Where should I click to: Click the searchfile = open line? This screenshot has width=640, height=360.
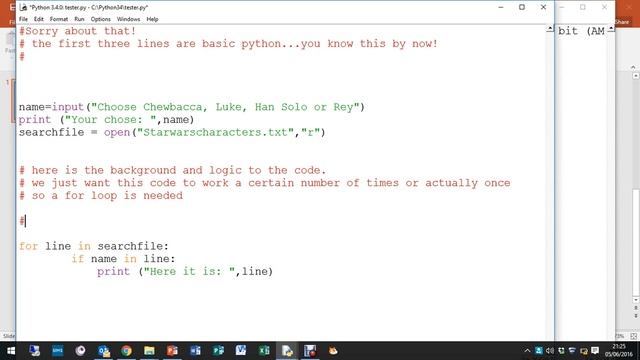(x=172, y=132)
